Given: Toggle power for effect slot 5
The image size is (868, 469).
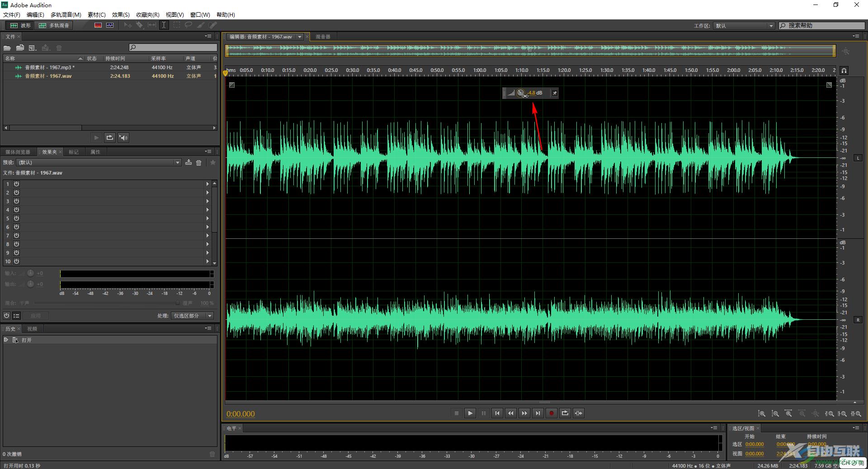Looking at the screenshot, I should coord(16,218).
